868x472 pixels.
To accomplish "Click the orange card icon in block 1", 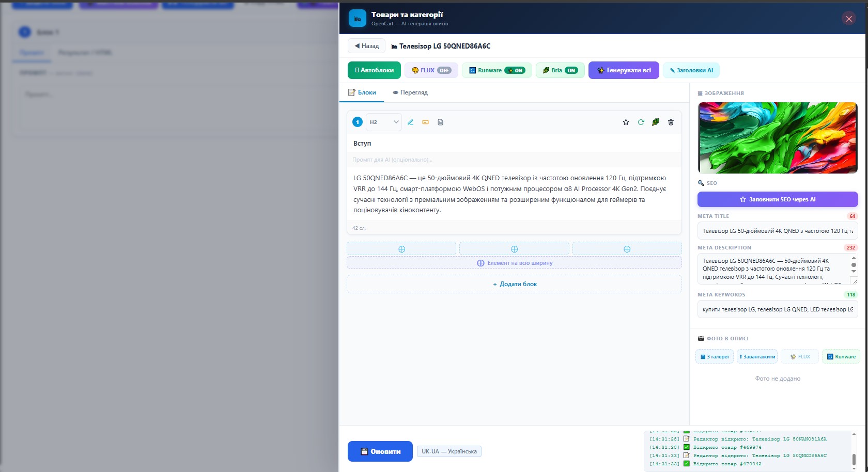I will click(425, 122).
